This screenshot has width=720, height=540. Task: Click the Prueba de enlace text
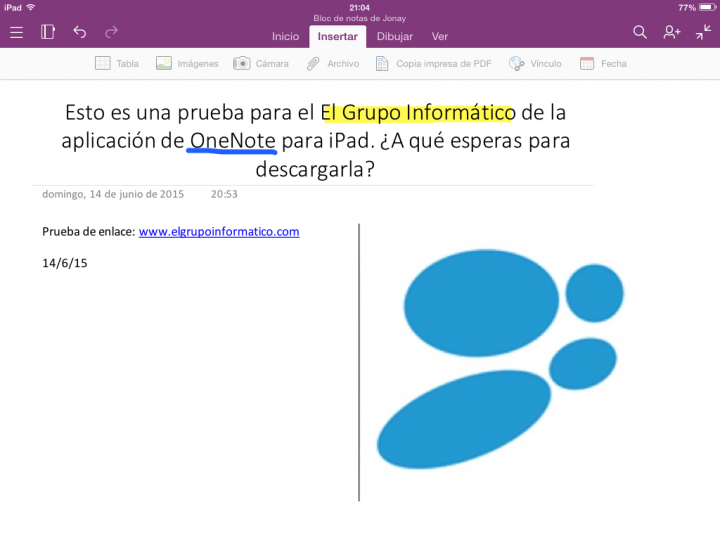click(89, 231)
